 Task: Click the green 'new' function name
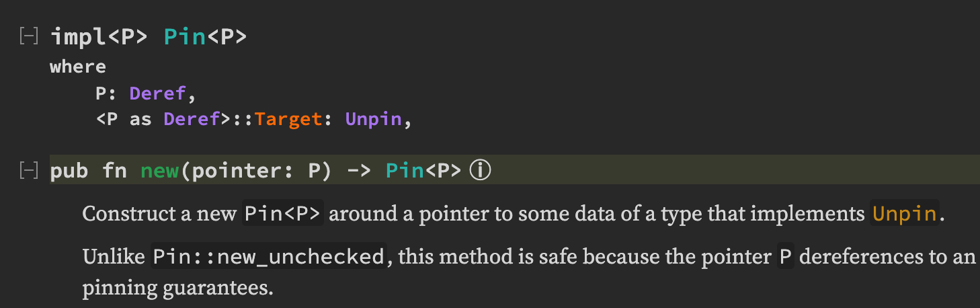[x=159, y=171]
